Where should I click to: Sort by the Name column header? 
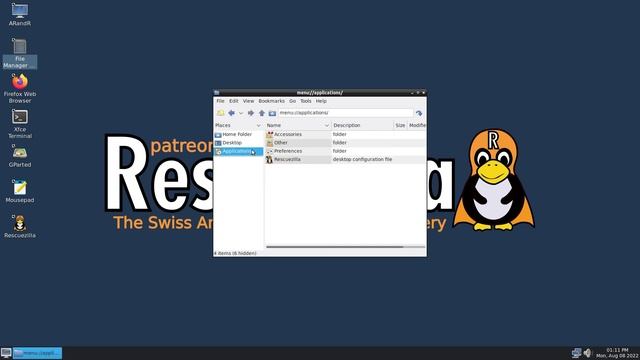point(298,125)
